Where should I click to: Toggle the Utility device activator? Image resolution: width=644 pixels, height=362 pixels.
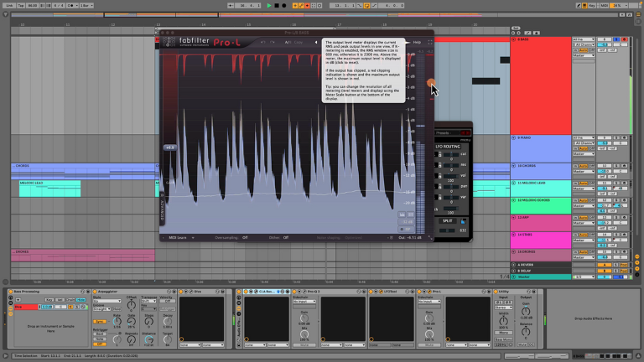(496, 292)
